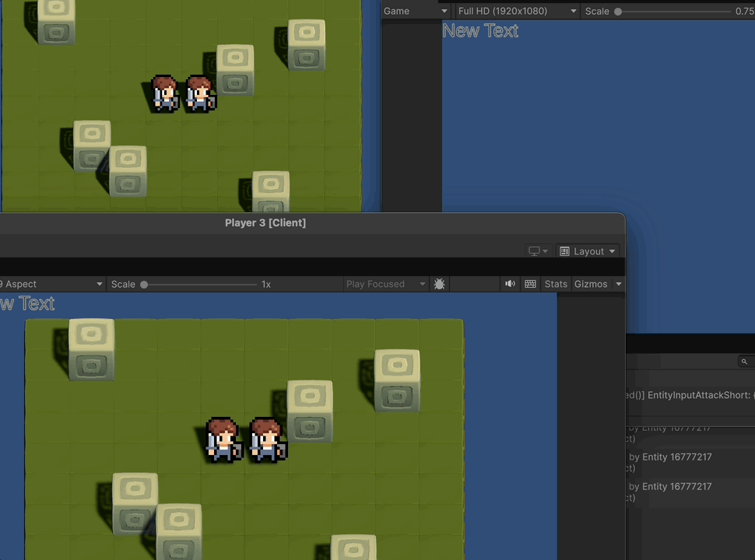Open the Full HD (1920x1080) resolution dropdown

517,11
